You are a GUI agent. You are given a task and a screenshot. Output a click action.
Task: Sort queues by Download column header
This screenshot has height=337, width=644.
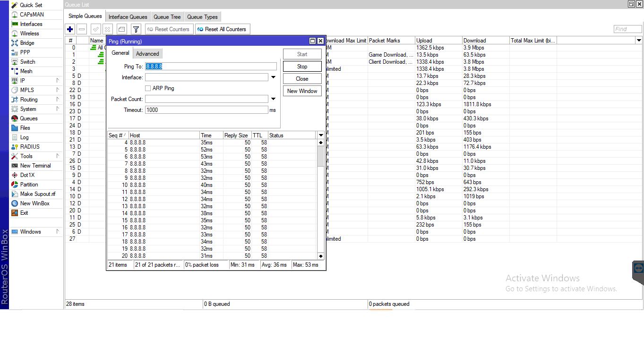pyautogui.click(x=486, y=41)
